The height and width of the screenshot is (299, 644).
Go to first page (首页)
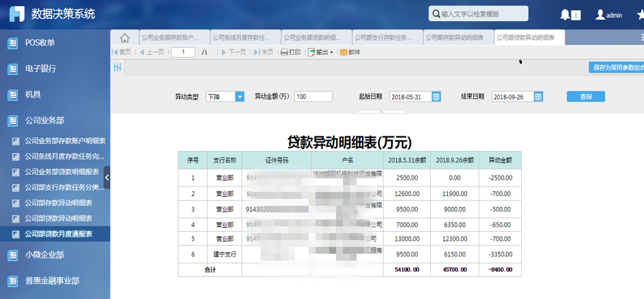(121, 52)
